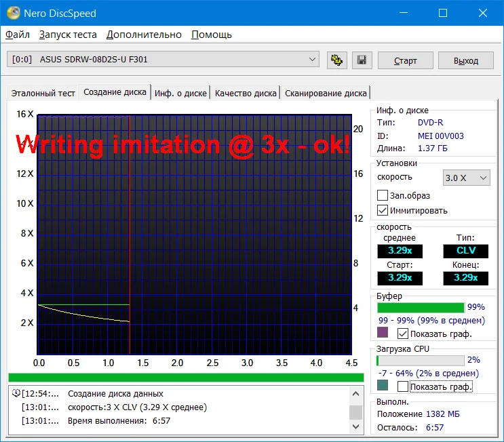Close the Nero DiscSpeed window
Image resolution: width=504 pixels, height=442 pixels.
[483, 13]
